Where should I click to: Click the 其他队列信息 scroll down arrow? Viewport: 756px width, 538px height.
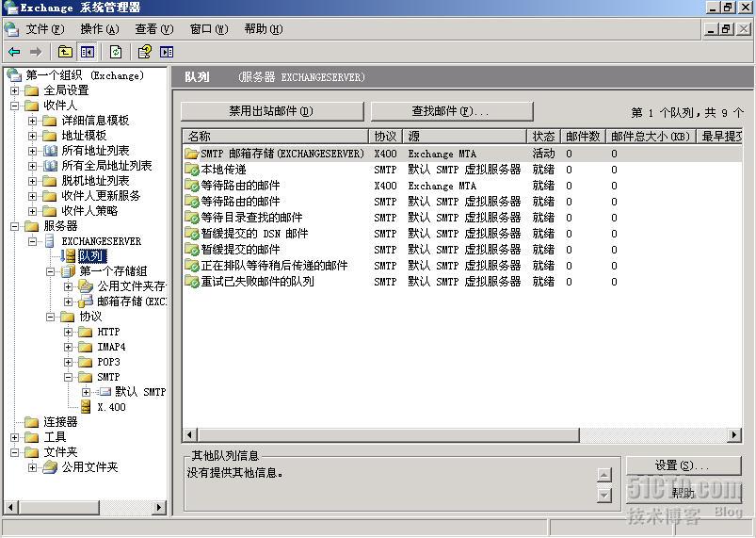(x=604, y=496)
